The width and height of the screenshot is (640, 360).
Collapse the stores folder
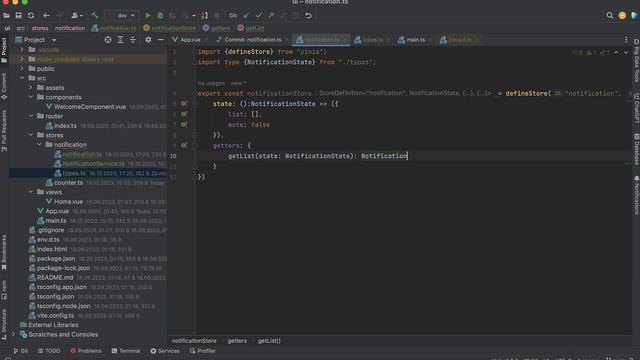tap(31, 135)
